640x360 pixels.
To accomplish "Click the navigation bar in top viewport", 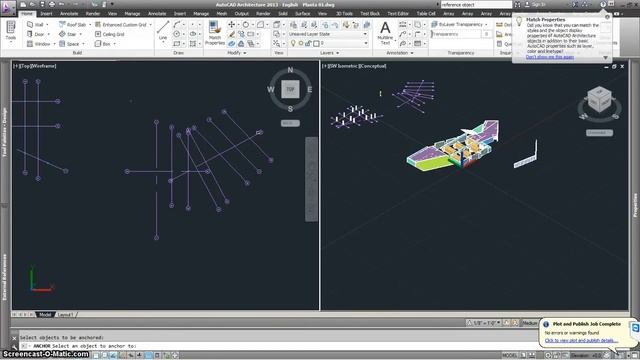I will click(311, 180).
